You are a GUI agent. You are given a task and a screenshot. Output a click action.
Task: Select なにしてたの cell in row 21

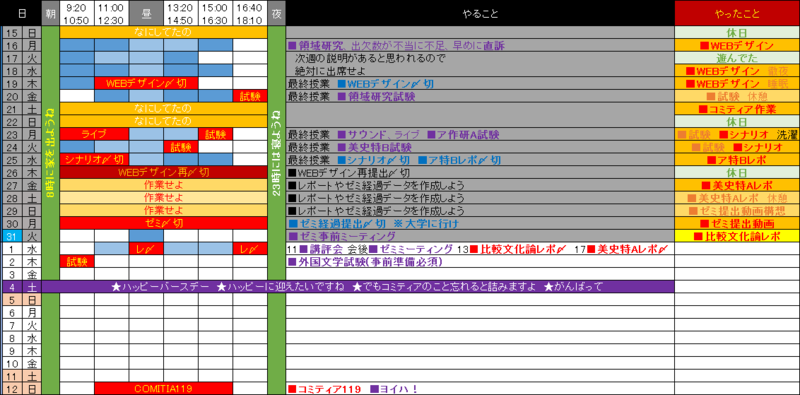coord(163,109)
